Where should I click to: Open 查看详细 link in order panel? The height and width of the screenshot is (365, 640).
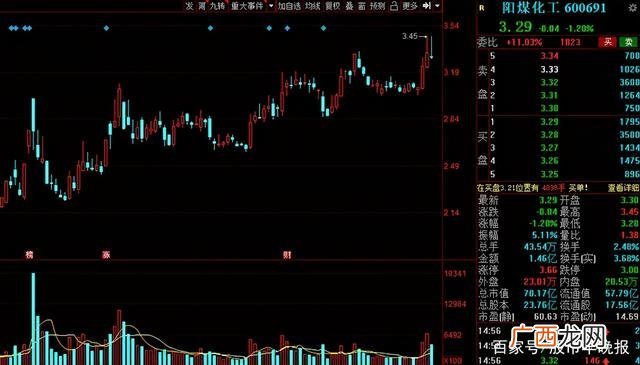coord(623,188)
